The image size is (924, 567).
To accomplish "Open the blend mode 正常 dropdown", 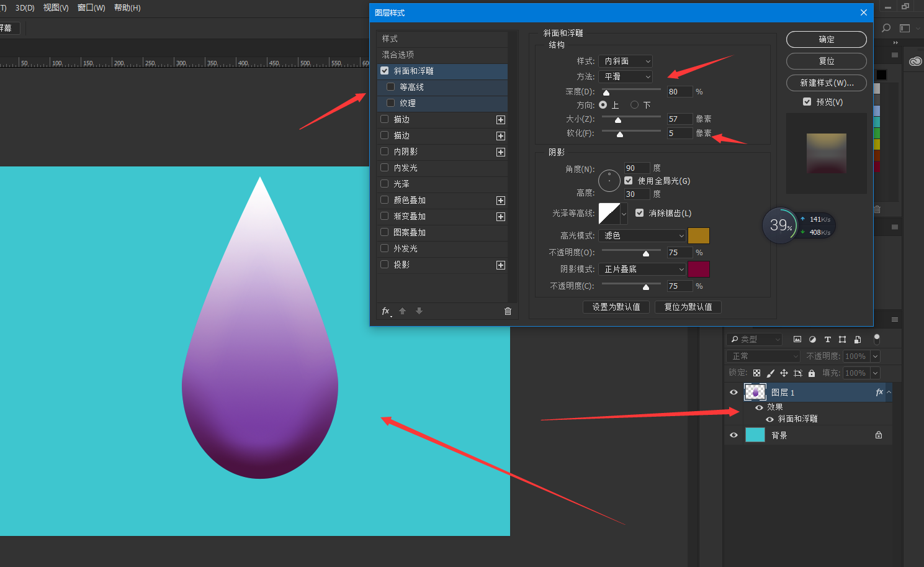I will 763,356.
